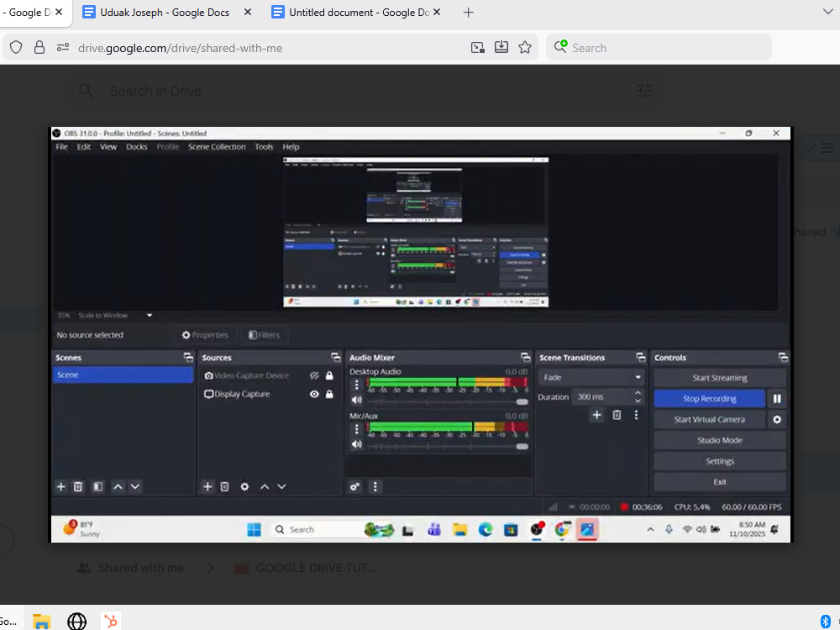Open Advanced Audio Properties gears icon

coord(355,487)
